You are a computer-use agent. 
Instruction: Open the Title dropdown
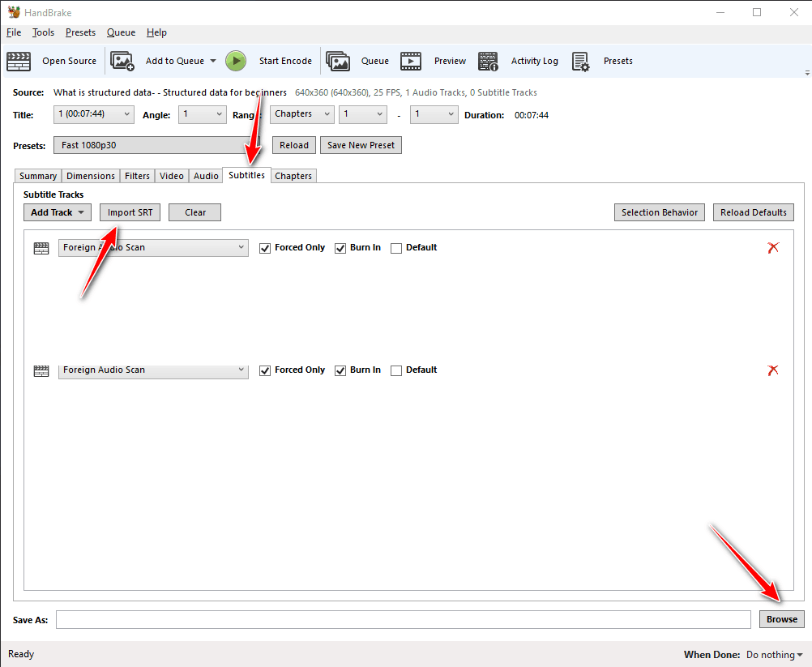[x=94, y=114]
